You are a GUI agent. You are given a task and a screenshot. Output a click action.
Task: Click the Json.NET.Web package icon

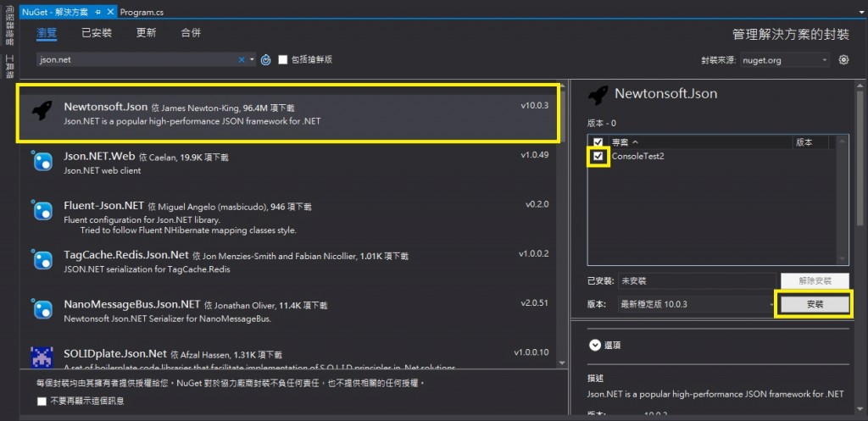[x=42, y=161]
